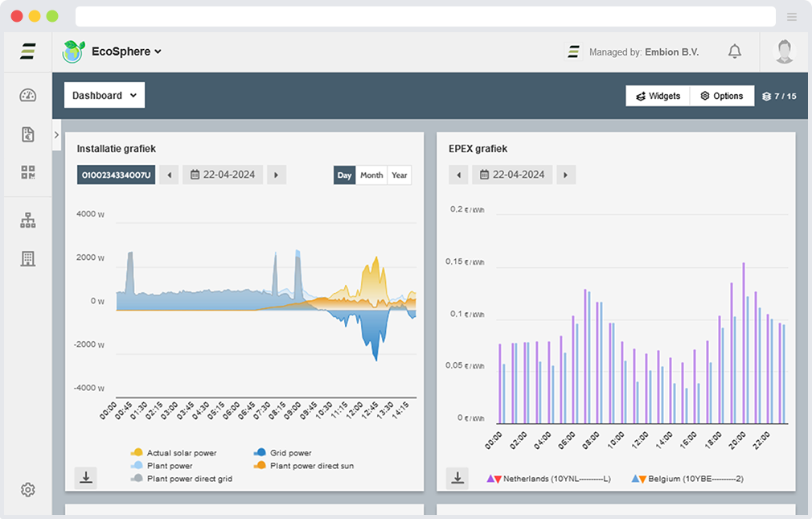Screen dimensions: 812x519
Task: Click the Widgets button
Action: pos(658,96)
